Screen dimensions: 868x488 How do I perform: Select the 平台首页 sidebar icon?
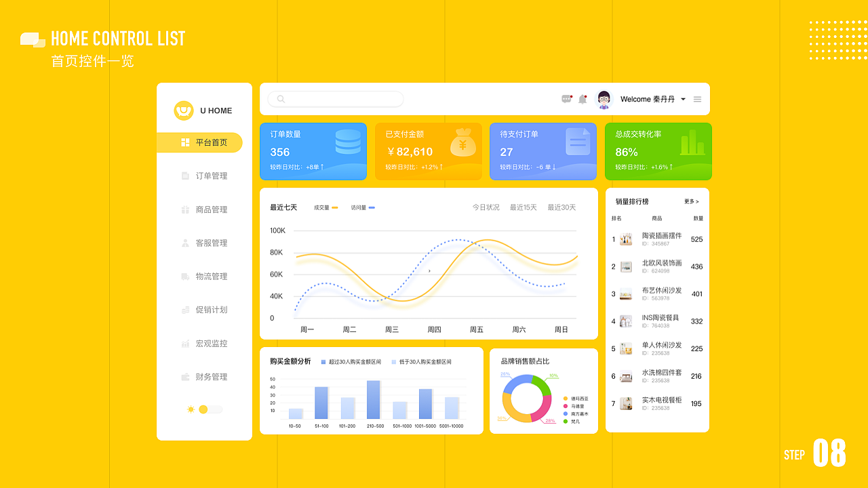(184, 142)
